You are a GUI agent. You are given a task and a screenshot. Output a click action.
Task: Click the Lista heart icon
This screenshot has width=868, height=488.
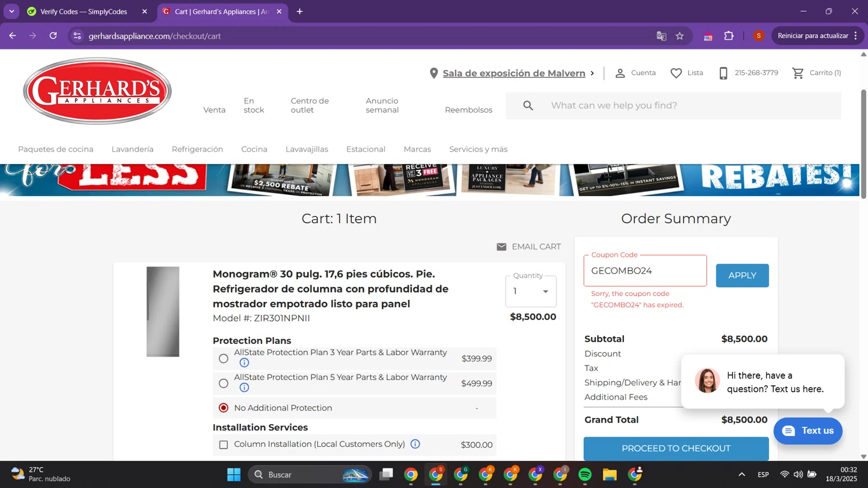pyautogui.click(x=676, y=73)
